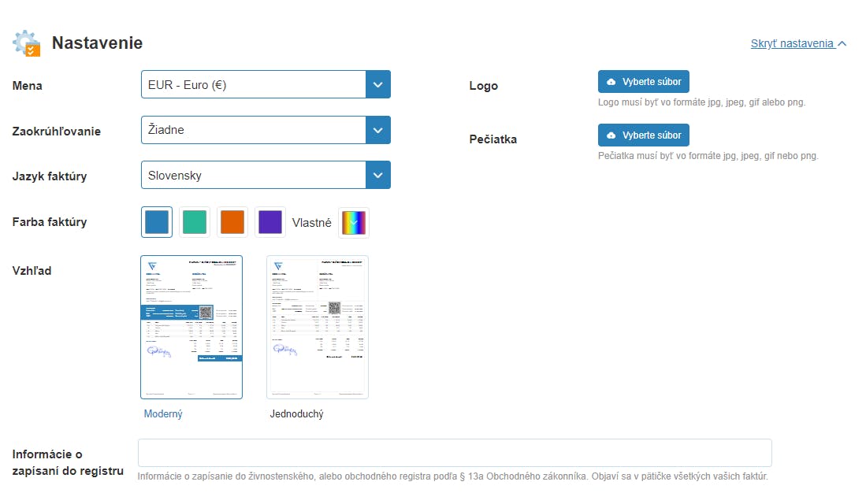Click Vyberte súbor button for Logo
Image resolution: width=866 pixels, height=504 pixels.
(x=644, y=82)
